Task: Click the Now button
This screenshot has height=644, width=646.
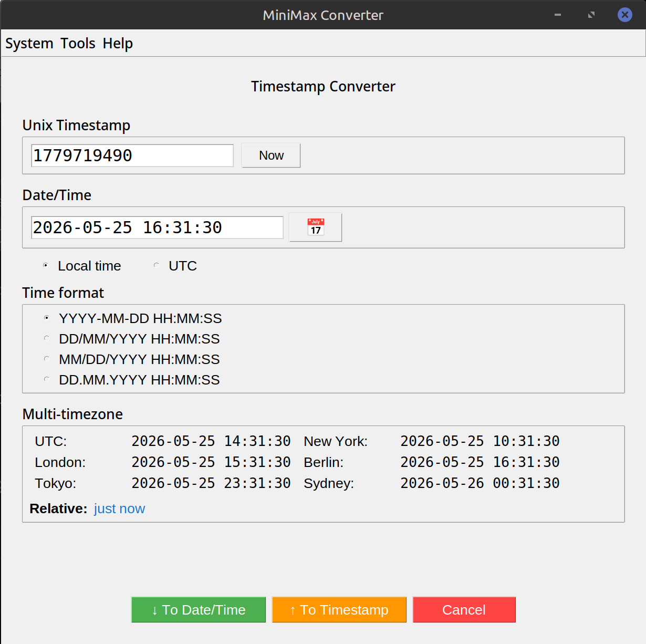Action: 271,155
